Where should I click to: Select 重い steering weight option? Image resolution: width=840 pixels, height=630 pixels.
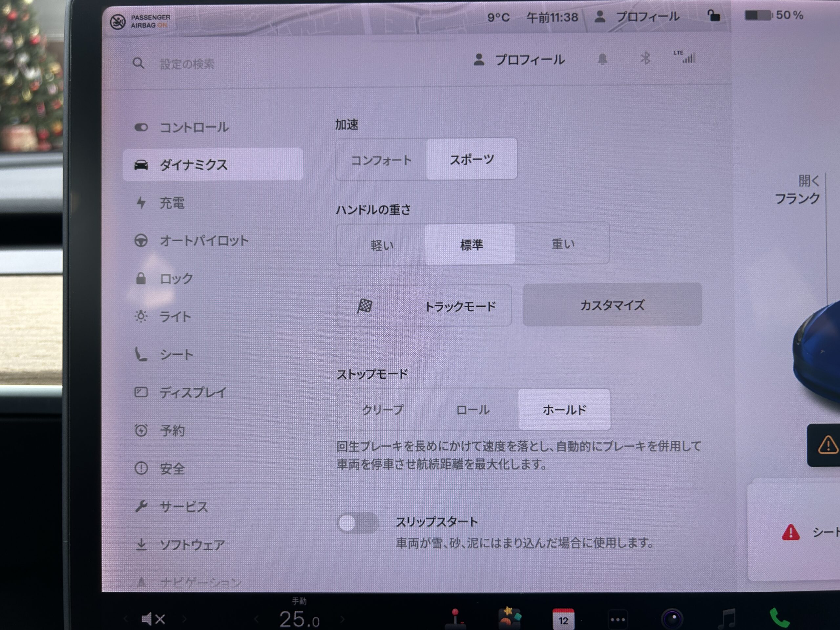click(563, 244)
